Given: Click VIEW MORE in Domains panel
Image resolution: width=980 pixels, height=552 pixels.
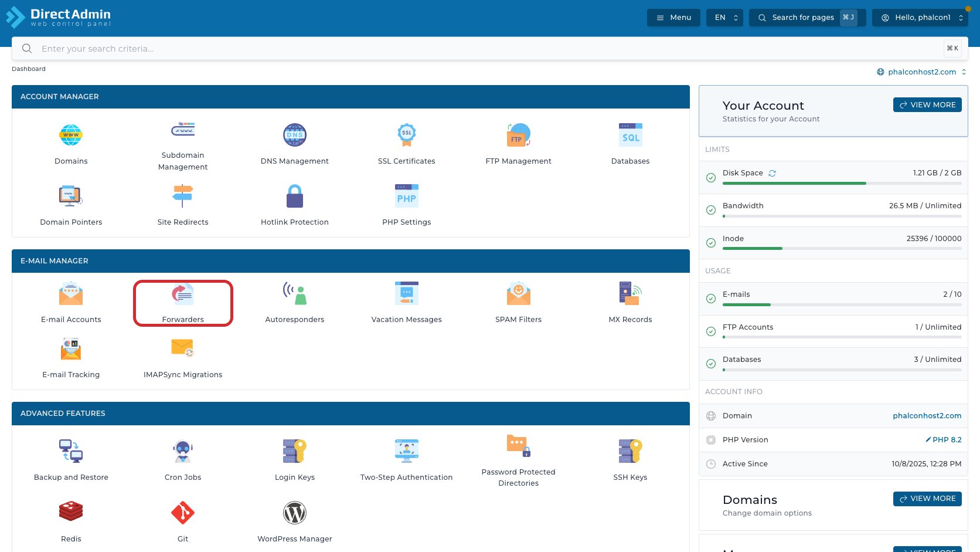Looking at the screenshot, I should 927,499.
